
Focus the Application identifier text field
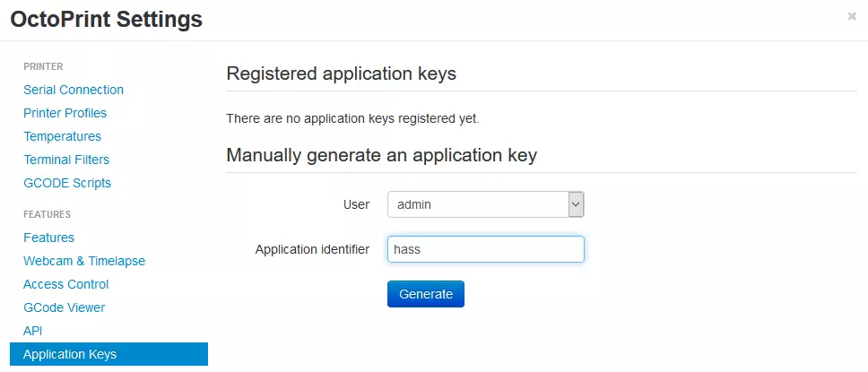(x=486, y=249)
